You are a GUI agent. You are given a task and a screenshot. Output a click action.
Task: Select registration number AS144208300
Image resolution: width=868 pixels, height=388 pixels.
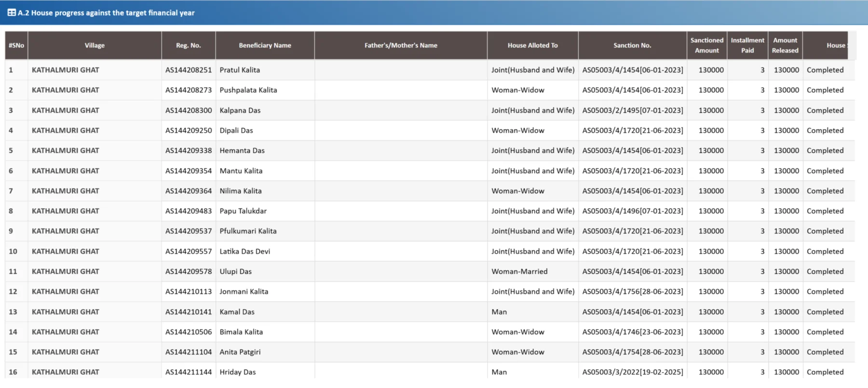pos(189,110)
